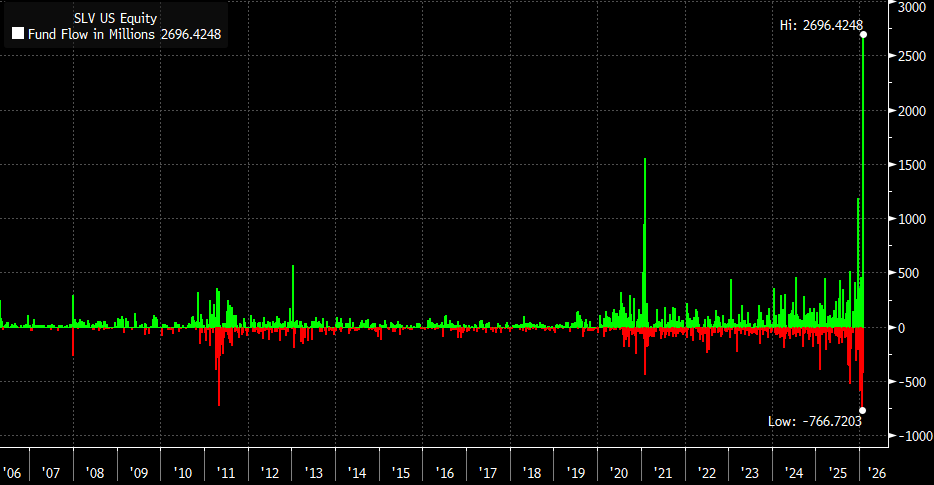Click the 2500 y-axis label

tap(912, 56)
